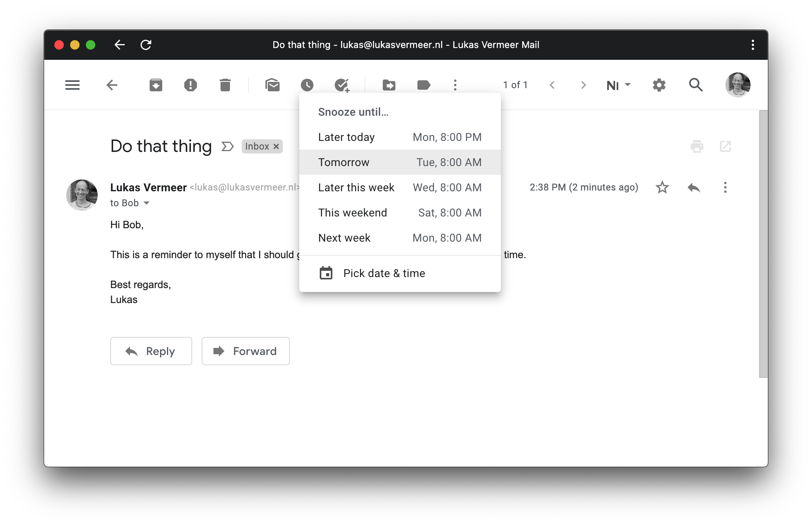This screenshot has height=525, width=812.
Task: Click the Forward button
Action: [x=245, y=350]
